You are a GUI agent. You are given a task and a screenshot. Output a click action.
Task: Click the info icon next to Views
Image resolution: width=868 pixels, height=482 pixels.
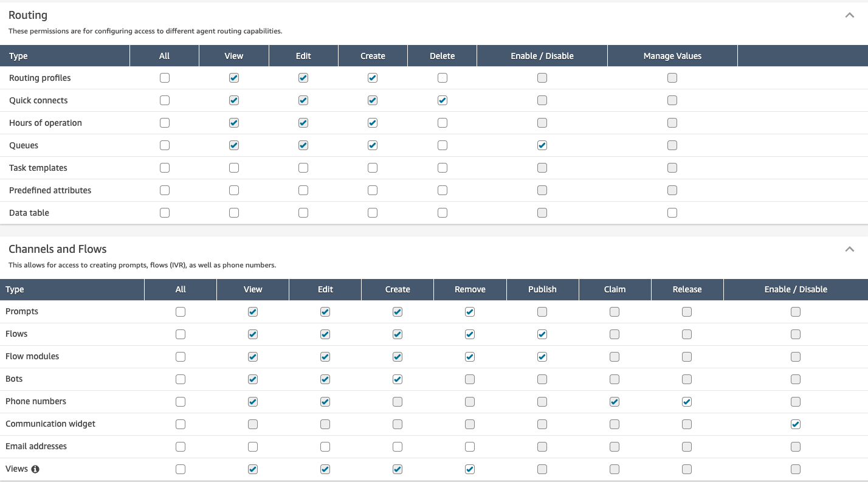(x=35, y=469)
